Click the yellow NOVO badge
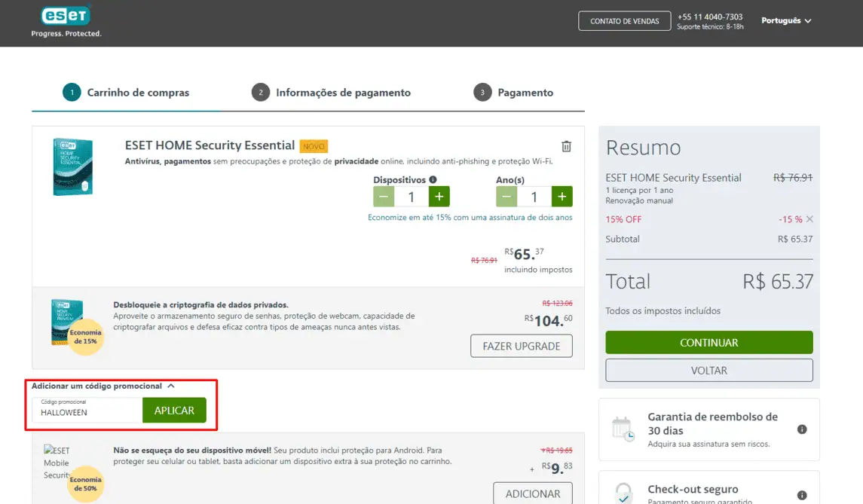Screen dimensions: 863x504 pyautogui.click(x=314, y=146)
